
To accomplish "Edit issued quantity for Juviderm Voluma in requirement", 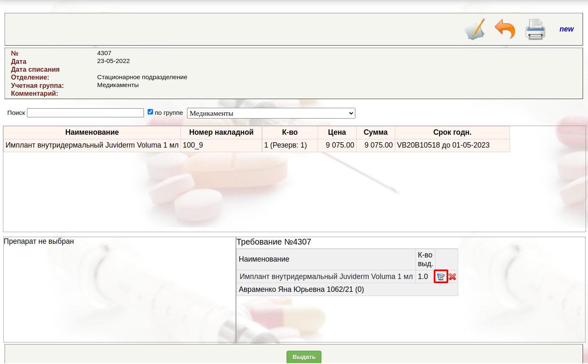I will (x=441, y=277).
